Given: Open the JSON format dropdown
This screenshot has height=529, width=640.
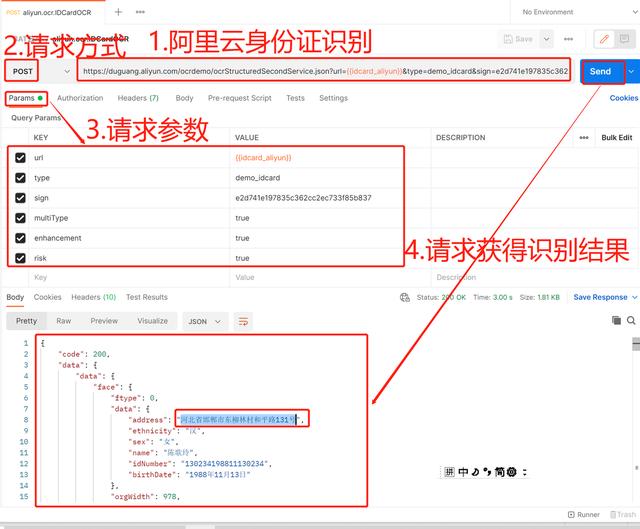Looking at the screenshot, I should pyautogui.click(x=205, y=322).
